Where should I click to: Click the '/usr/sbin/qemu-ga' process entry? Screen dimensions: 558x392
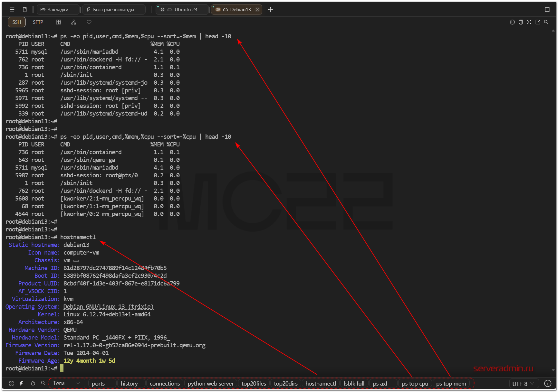pyautogui.click(x=88, y=160)
